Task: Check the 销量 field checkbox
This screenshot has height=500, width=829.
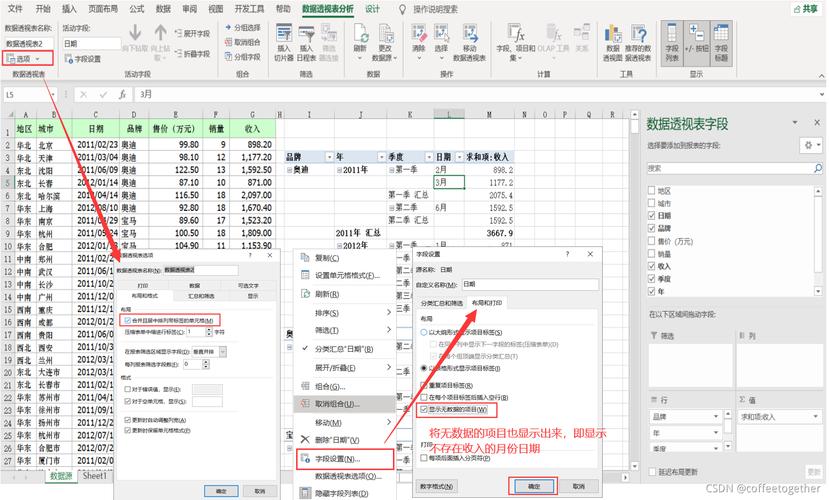Action: (651, 253)
